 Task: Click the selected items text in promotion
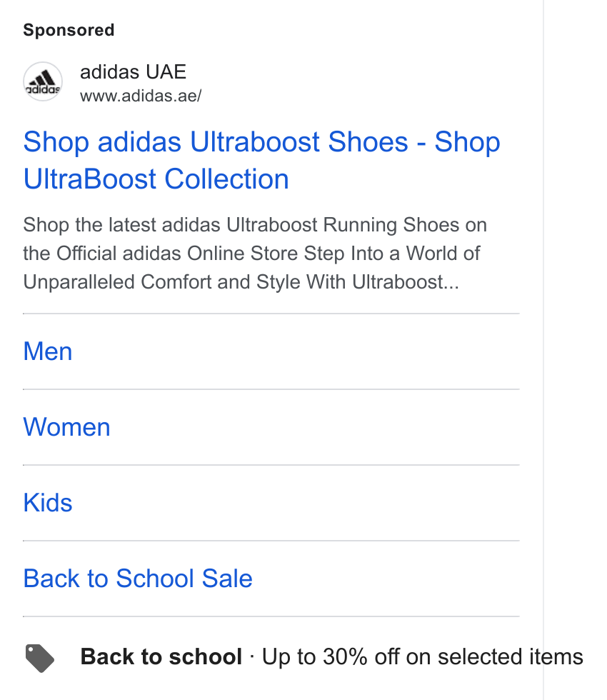pyautogui.click(x=510, y=656)
